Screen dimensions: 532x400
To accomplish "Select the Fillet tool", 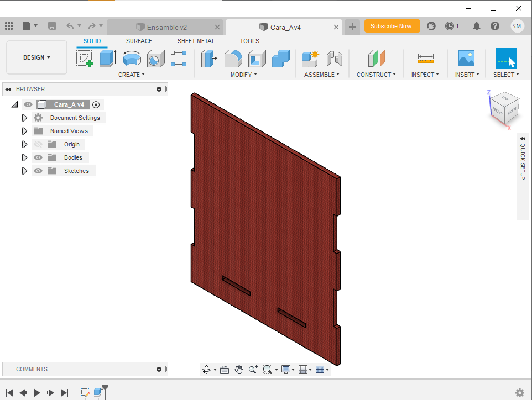I will (233, 59).
